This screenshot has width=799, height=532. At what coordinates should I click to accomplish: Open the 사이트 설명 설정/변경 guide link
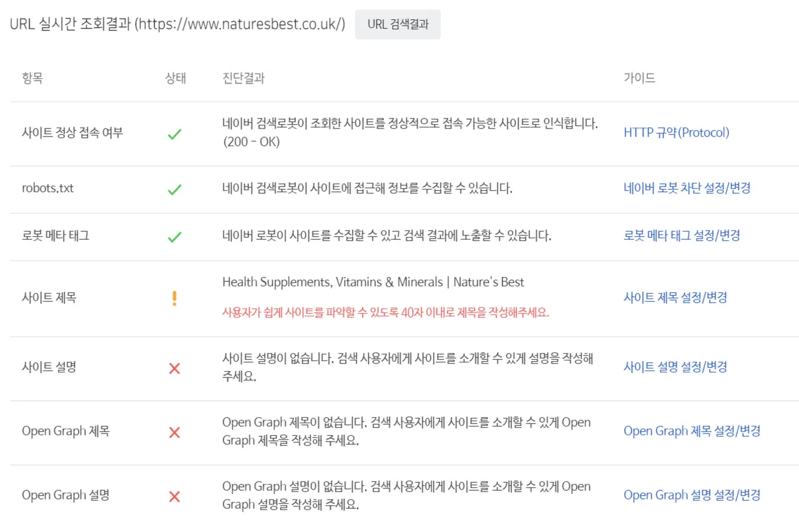click(x=675, y=367)
